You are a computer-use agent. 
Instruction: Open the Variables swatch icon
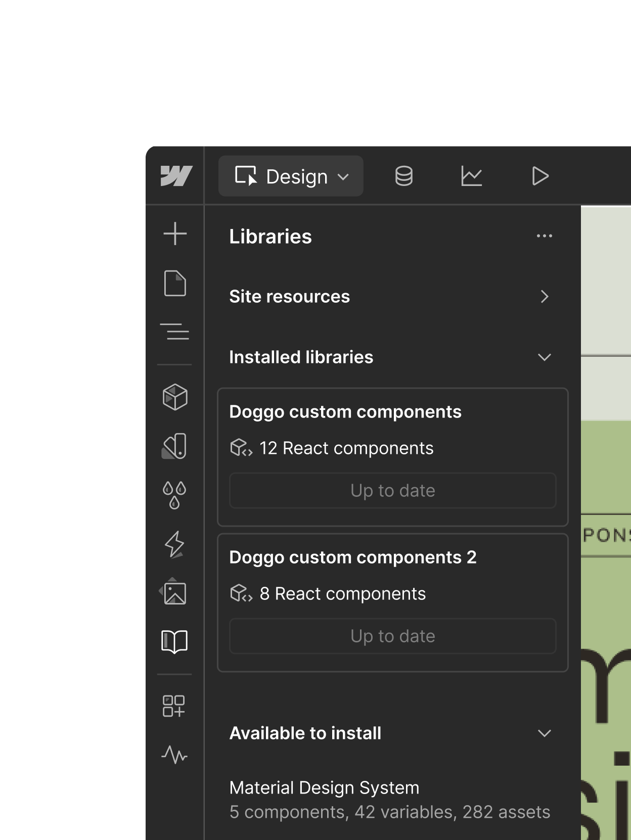click(175, 446)
